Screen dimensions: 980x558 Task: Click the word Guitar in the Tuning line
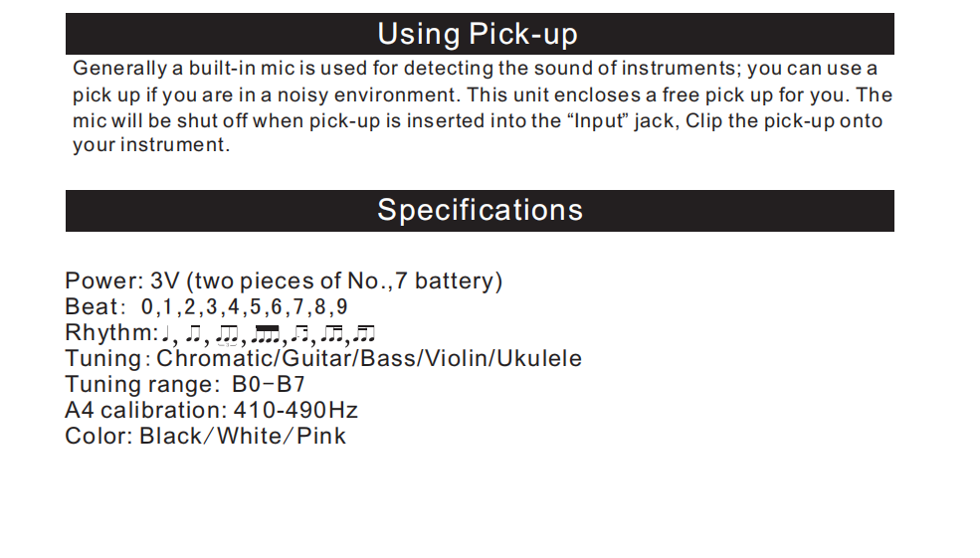coord(317,359)
